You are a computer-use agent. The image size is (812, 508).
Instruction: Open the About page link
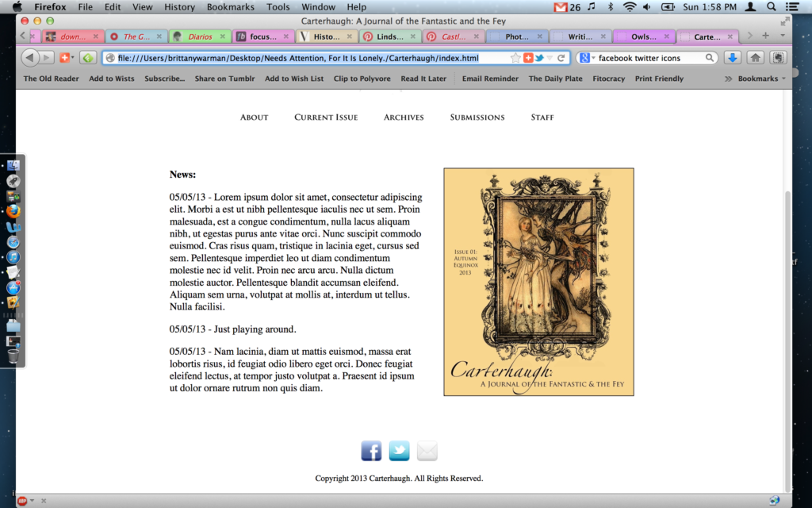[x=254, y=117]
